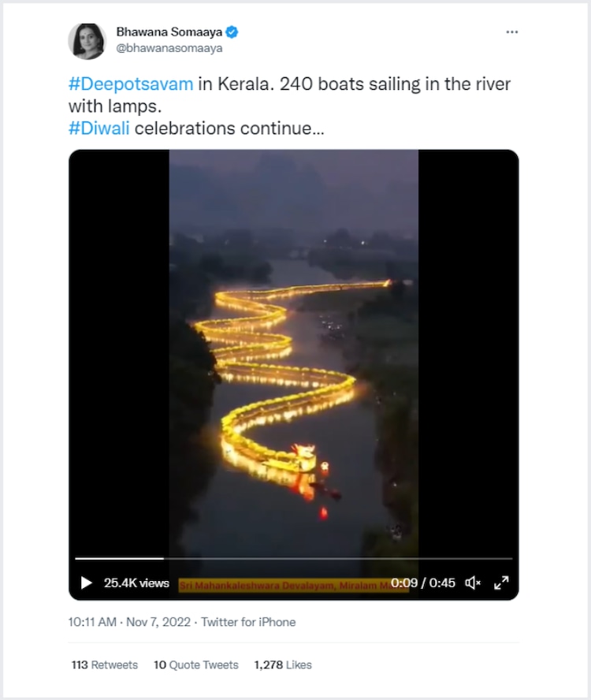This screenshot has height=700, width=591.
Task: Mute the video sound
Action: (x=473, y=583)
